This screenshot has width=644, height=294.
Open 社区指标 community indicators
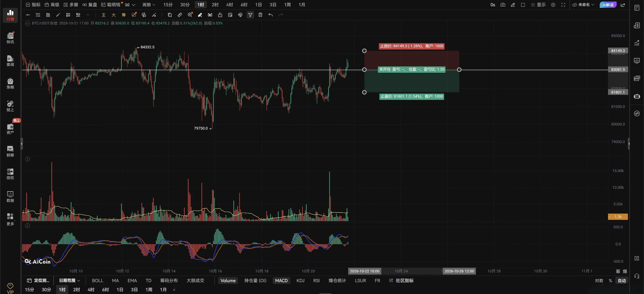401,280
